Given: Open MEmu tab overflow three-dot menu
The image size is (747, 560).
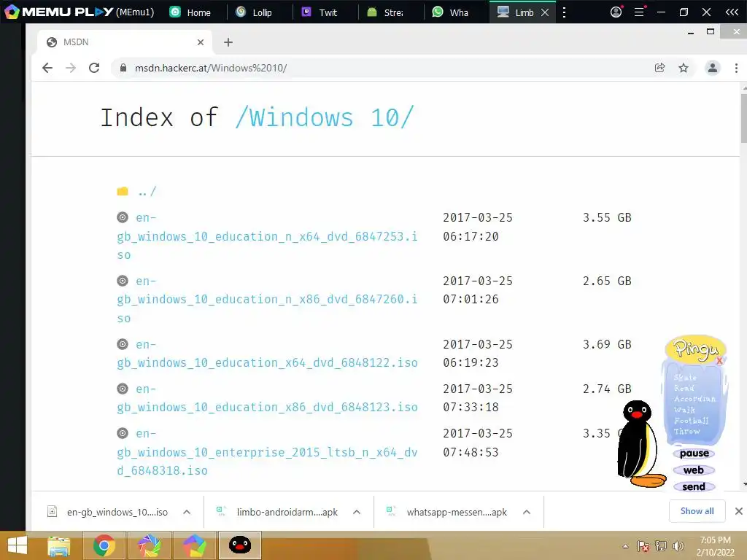Looking at the screenshot, I should click(x=564, y=12).
